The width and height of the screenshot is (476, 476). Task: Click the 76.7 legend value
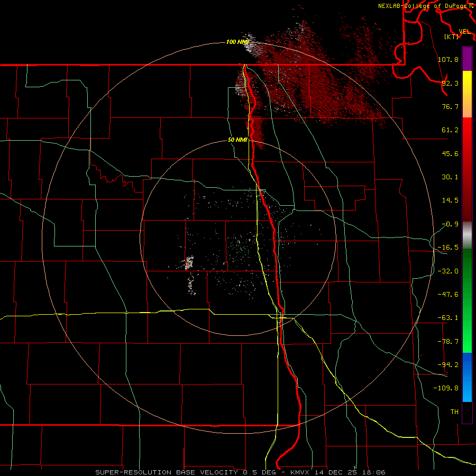point(450,106)
